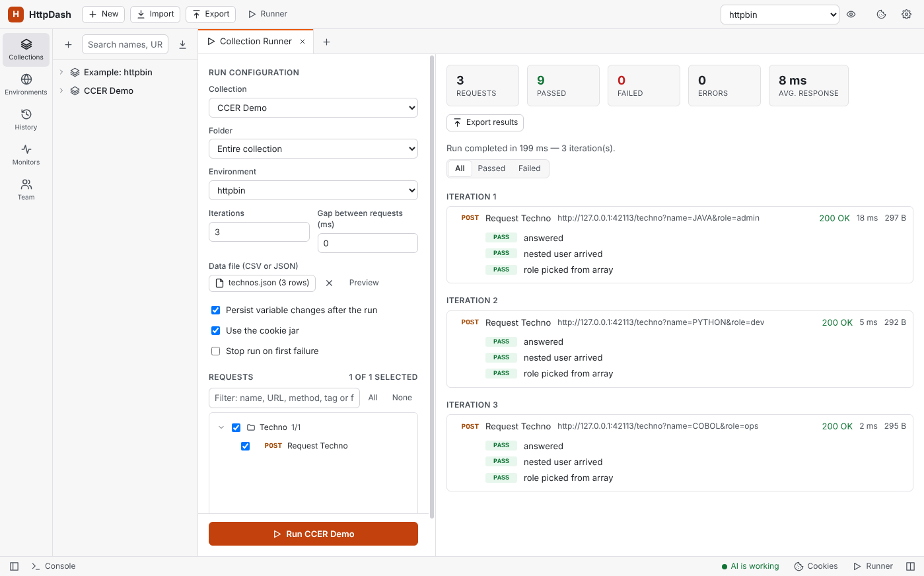This screenshot has height=576, width=924.
Task: Uncheck the Techno folder checkbox
Action: pos(236,427)
